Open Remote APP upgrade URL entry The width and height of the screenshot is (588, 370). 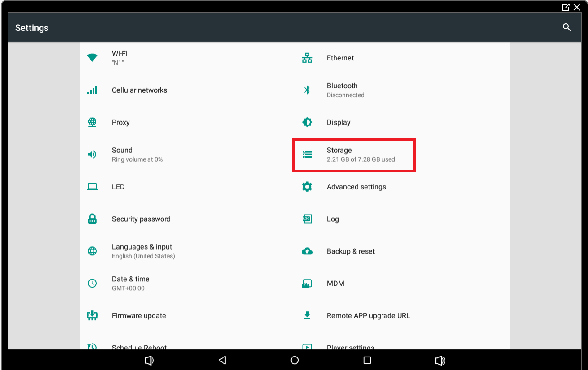402,316
